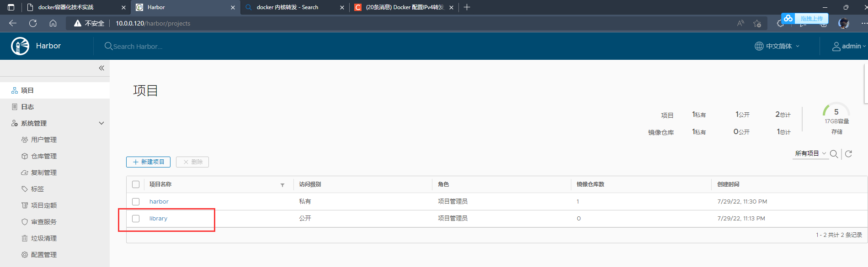Screen dimensions: 868x267
Task: Click the browser address bar URL
Action: pos(153,23)
